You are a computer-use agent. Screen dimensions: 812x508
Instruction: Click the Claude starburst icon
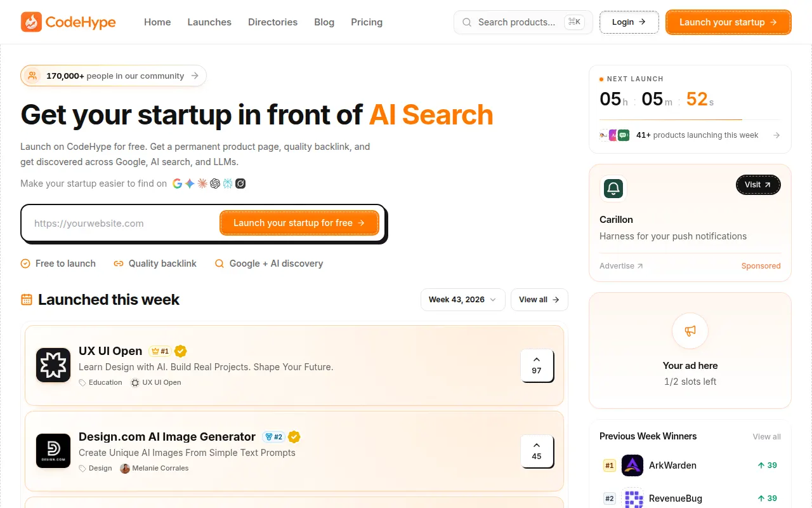[x=202, y=184]
